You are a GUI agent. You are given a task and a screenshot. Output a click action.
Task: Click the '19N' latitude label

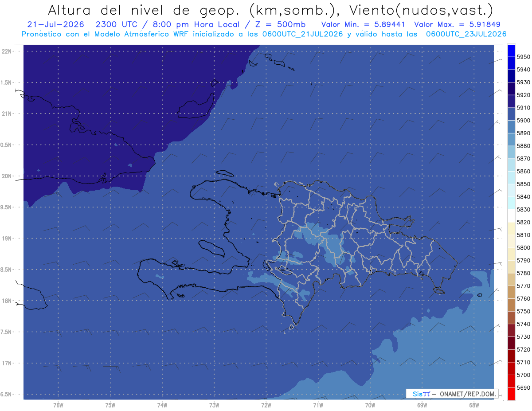pyautogui.click(x=6, y=239)
